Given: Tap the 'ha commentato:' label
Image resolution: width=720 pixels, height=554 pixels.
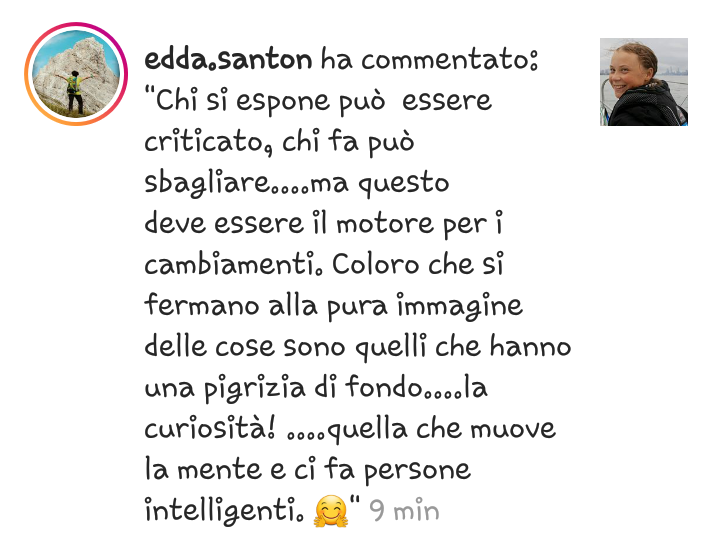Looking at the screenshot, I should 429,60.
